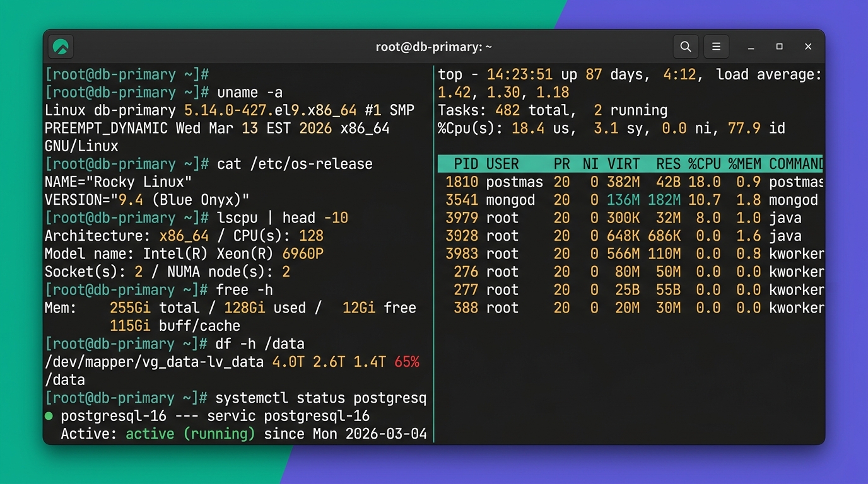Click the df -h /data command
The width and height of the screenshot is (868, 484).
261,344
